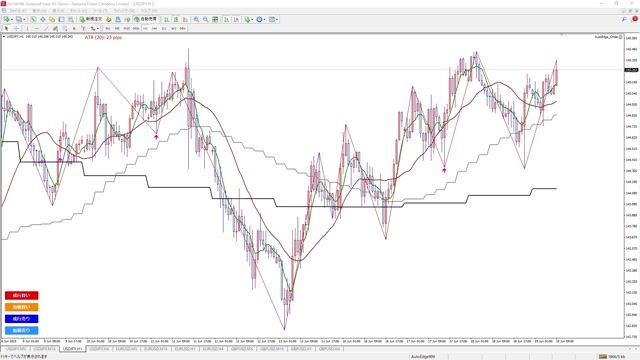Select the trendline drawing tool
The image size is (640, 360).
(46, 28)
